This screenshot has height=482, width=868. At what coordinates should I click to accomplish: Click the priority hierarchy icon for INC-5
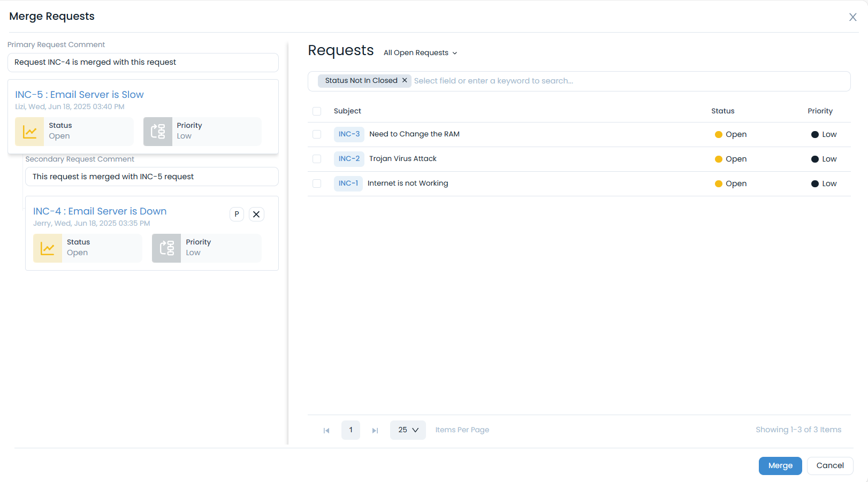(158, 132)
